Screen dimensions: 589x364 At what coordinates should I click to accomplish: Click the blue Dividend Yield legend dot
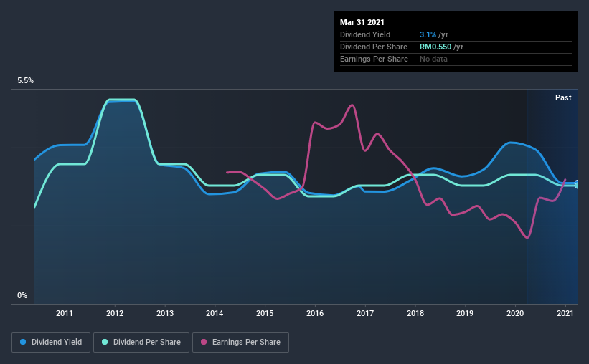coord(23,342)
